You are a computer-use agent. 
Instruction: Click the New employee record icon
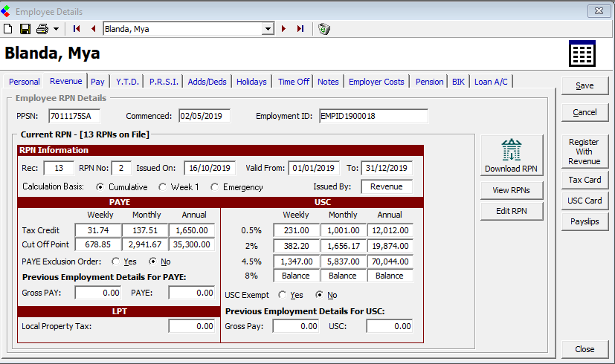coord(8,29)
